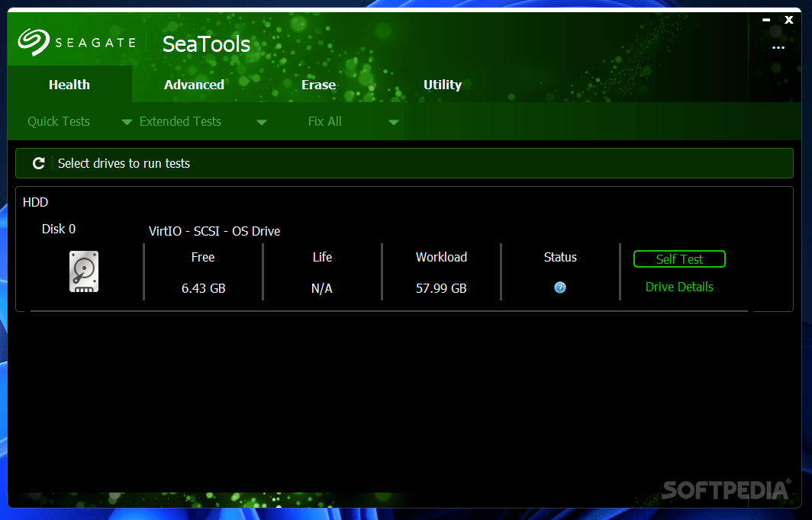Click the Seagate logo
This screenshot has width=812, height=520.
[x=77, y=43]
